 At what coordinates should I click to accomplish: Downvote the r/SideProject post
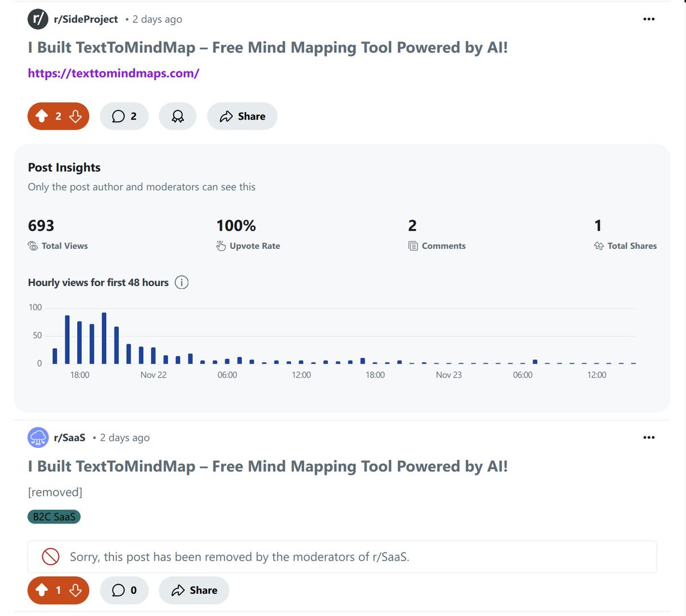click(x=75, y=116)
